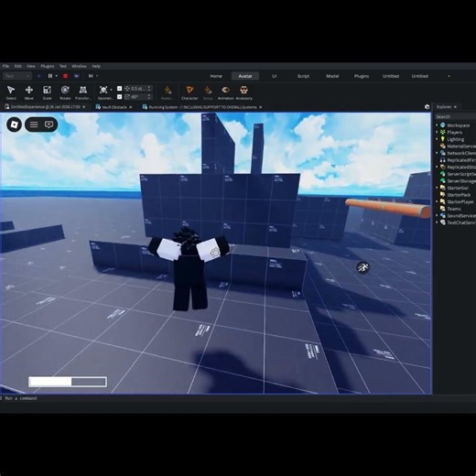Select the Select tool
This screenshot has height=476, width=476.
point(11,92)
